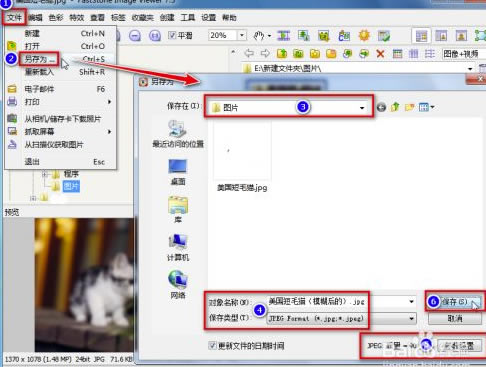Go to 桌面 in the Save As sidebar
Image resolution: width=486 pixels, height=367 pixels.
pyautogui.click(x=178, y=172)
